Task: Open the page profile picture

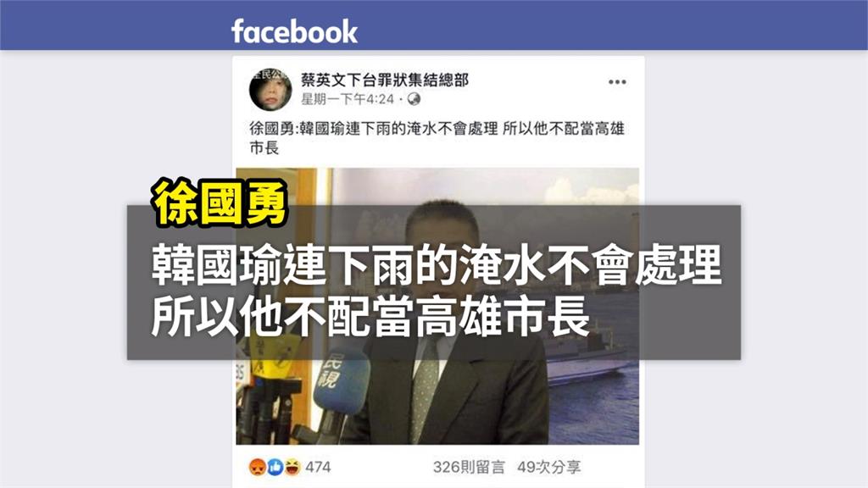Action: tap(270, 89)
